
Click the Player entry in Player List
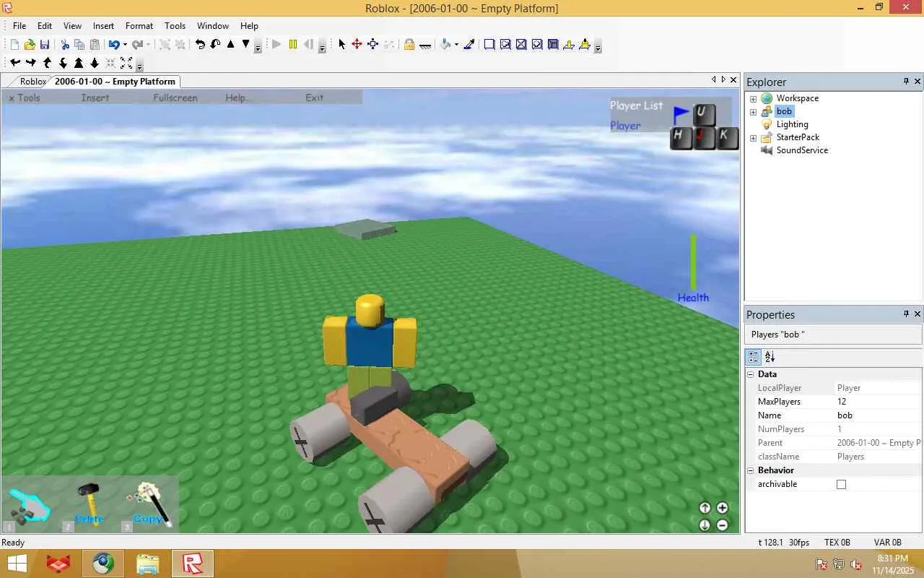(625, 126)
